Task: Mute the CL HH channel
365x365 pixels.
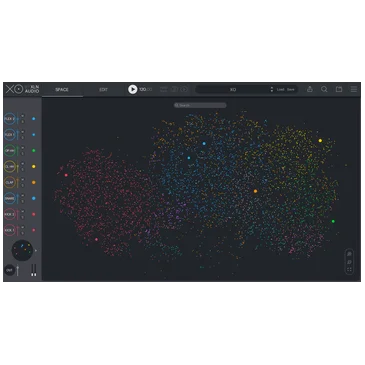Action: 23,163
